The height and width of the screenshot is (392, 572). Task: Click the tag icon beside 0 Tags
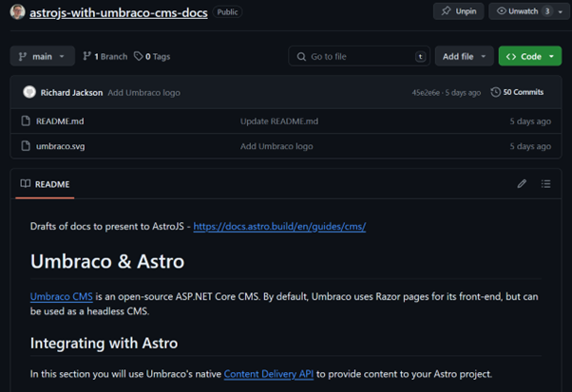(139, 56)
